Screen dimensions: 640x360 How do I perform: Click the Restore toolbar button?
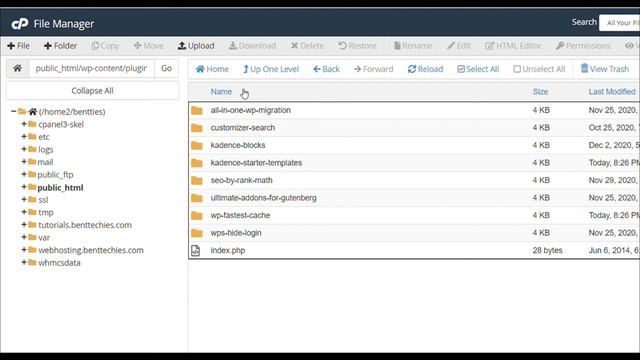point(357,46)
